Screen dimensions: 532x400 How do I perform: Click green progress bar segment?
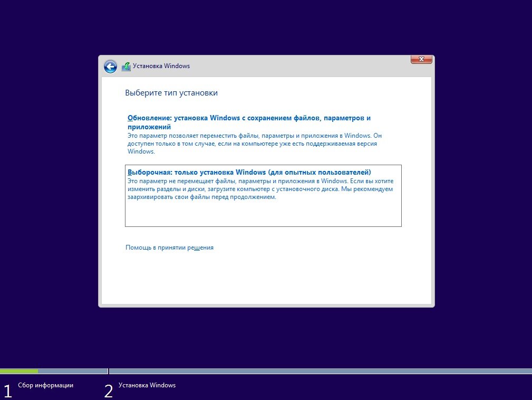click(x=19, y=371)
